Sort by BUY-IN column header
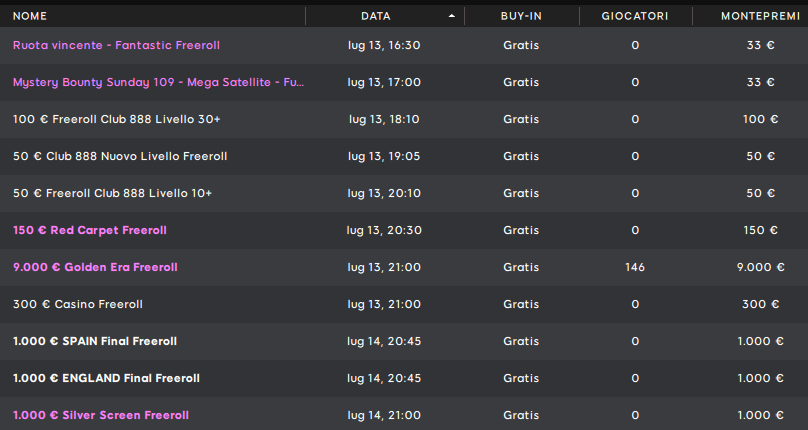This screenshot has width=808, height=430. (x=521, y=16)
